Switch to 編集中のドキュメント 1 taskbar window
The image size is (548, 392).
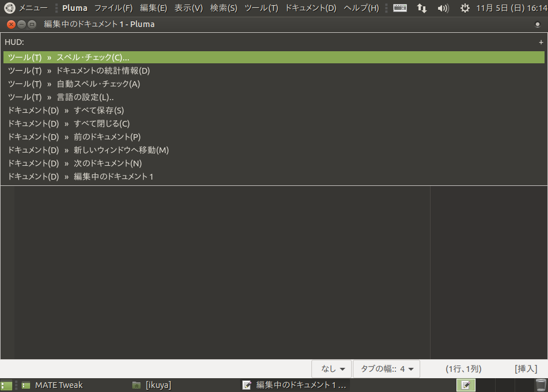tap(294, 385)
